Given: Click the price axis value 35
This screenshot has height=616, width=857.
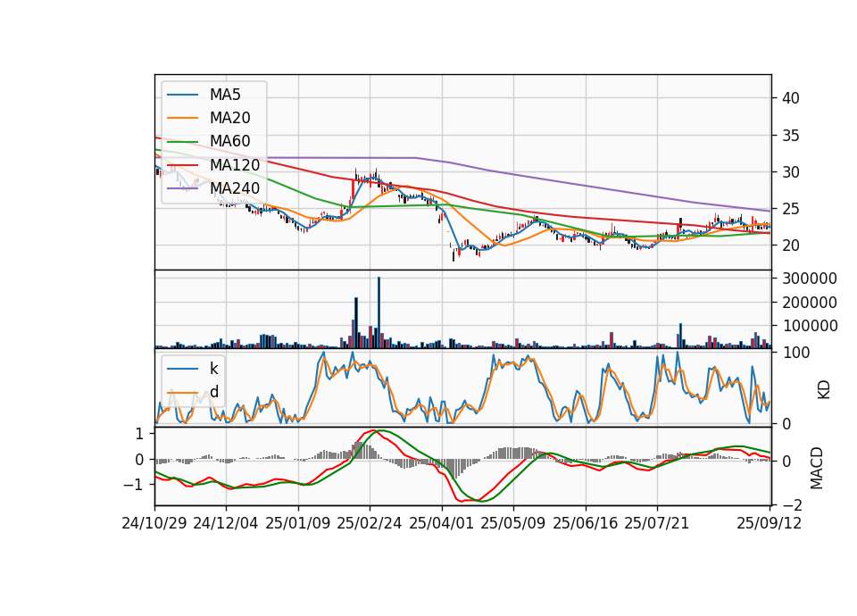Looking at the screenshot, I should (x=791, y=136).
